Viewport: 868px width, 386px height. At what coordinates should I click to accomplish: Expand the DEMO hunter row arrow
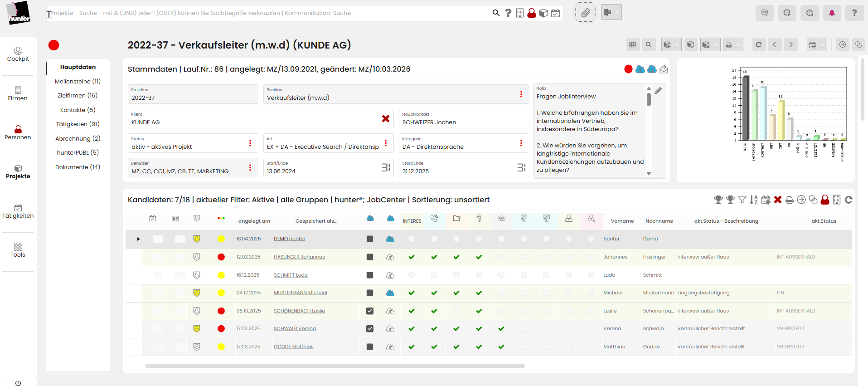[x=138, y=239]
